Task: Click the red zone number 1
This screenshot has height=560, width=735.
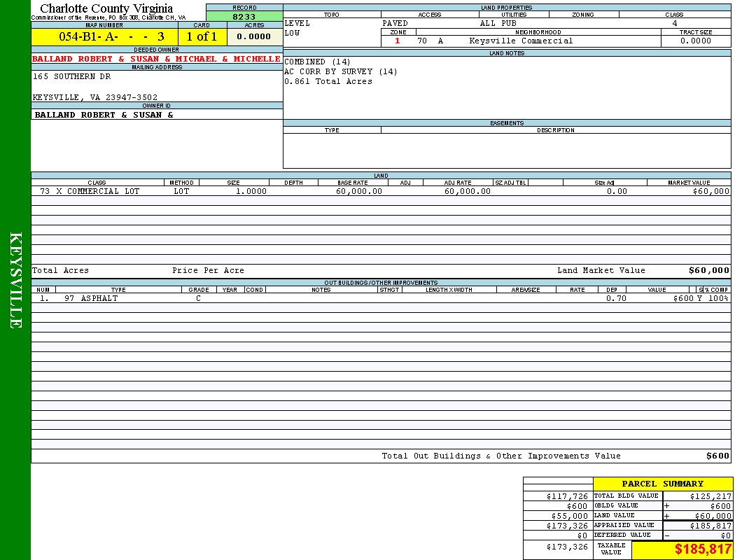Action: [398, 41]
